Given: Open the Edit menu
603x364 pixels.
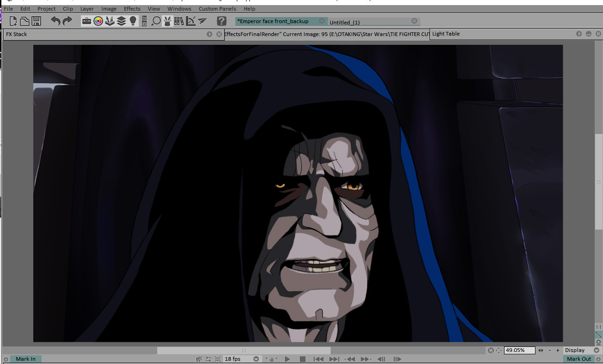Looking at the screenshot, I should click(x=25, y=9).
